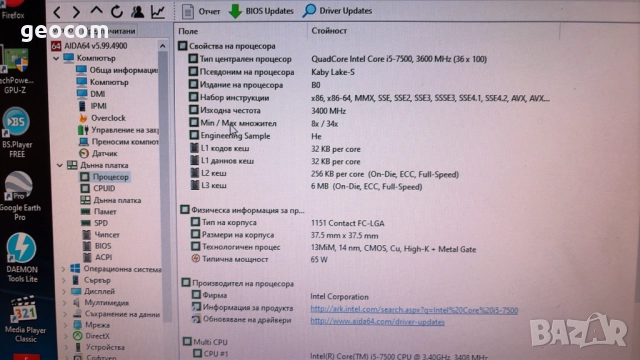This screenshot has height=360, width=640.
Task: Expand the Операционна система node
Action: (x=64, y=269)
